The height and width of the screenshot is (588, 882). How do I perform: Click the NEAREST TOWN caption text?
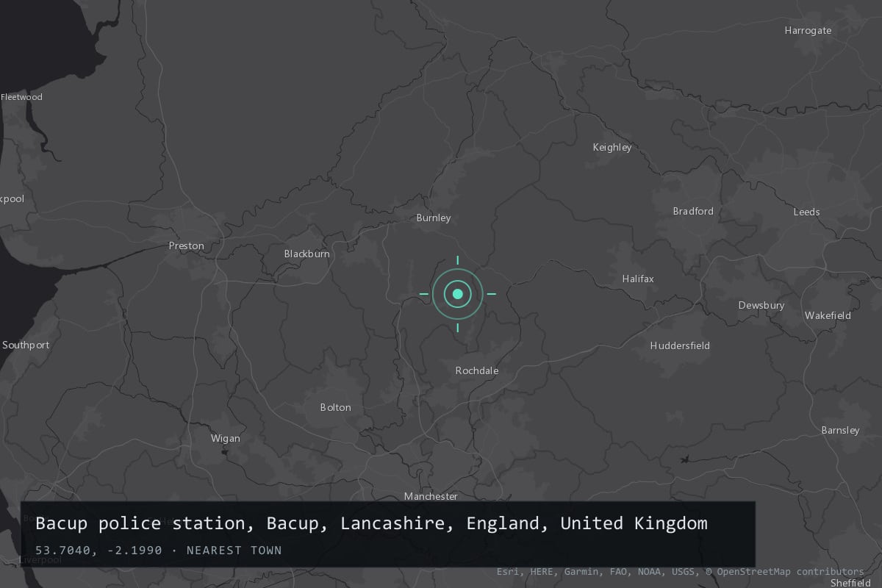pos(234,550)
